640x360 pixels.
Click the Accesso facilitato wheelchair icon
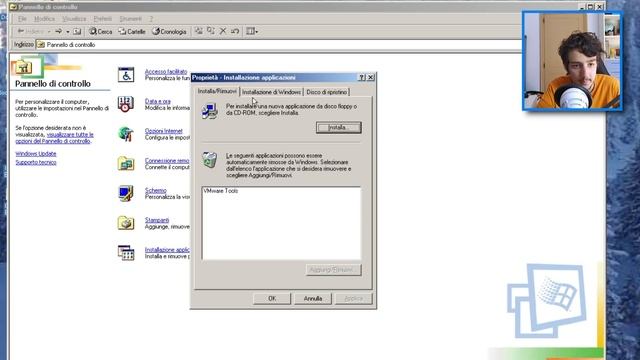click(126, 75)
